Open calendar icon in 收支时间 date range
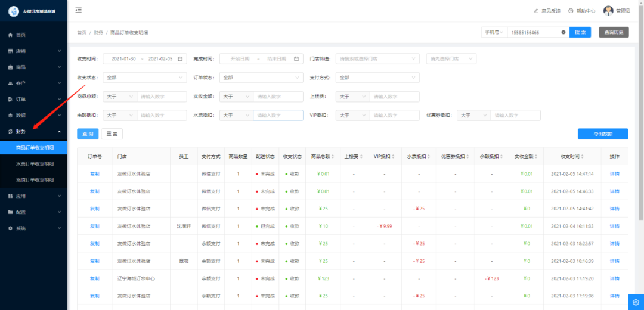The width and height of the screenshot is (644, 310). tap(180, 58)
